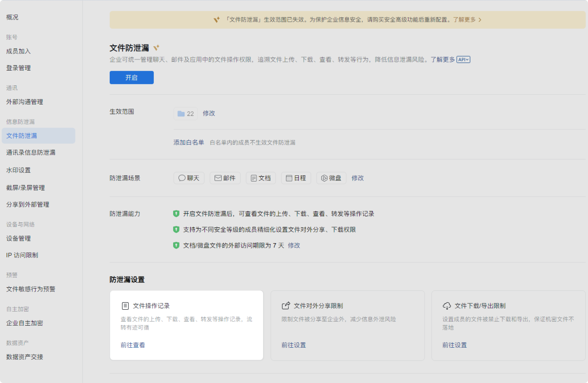The image size is (588, 383).
Task: Click 白名单内的成员不生效文件防泄漏 hint text
Action: 253,142
